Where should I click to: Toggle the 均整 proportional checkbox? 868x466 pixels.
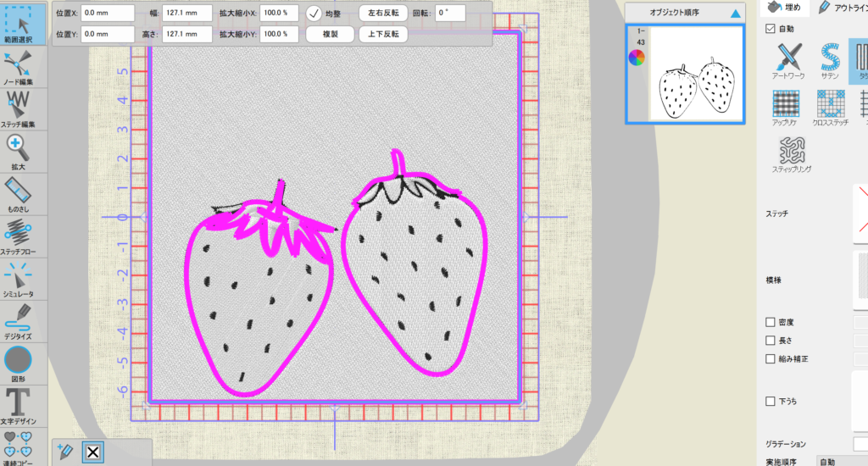tap(314, 14)
